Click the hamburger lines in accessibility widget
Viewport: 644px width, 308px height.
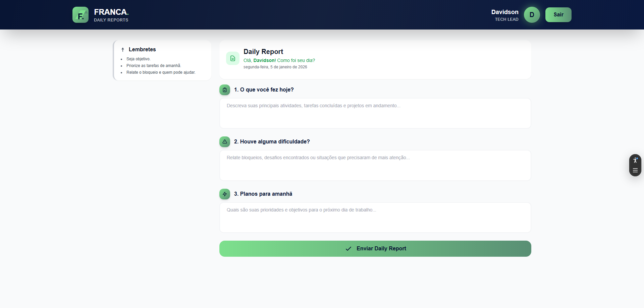point(635,171)
